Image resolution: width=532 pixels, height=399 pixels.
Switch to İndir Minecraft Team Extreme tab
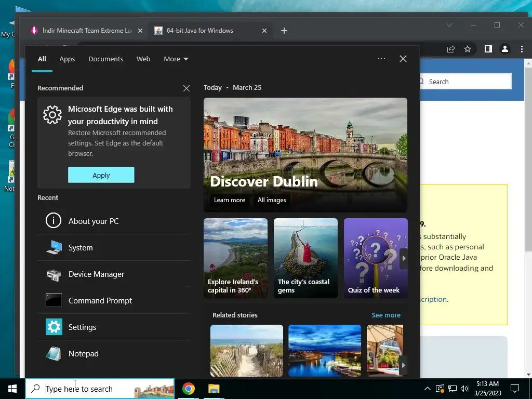[87, 31]
